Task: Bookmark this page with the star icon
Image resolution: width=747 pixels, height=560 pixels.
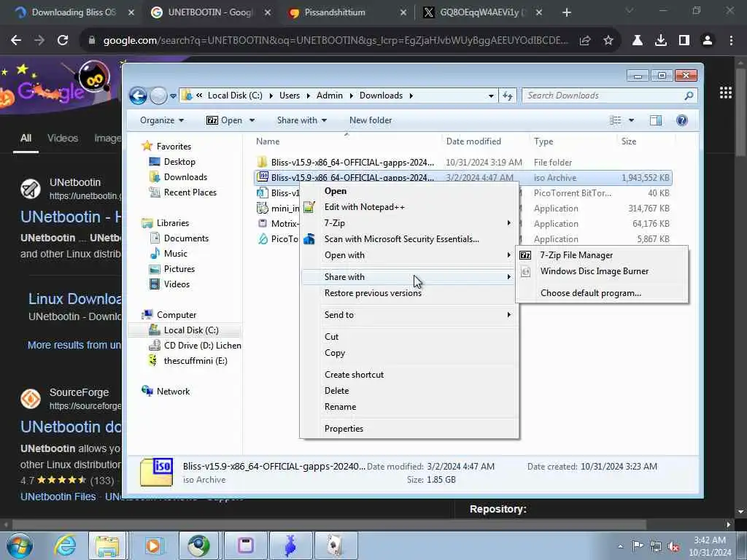Action: coord(608,41)
